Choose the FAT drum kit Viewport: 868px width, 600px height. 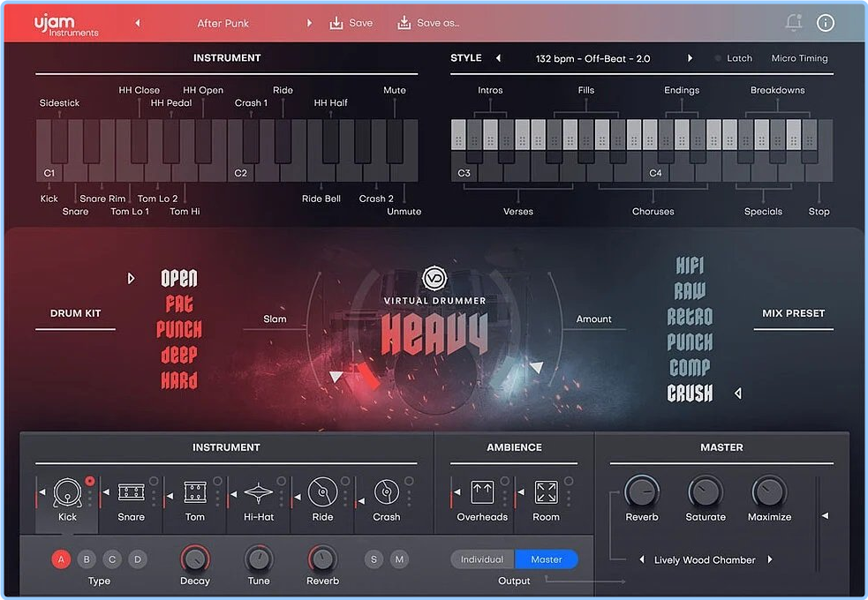tap(179, 304)
